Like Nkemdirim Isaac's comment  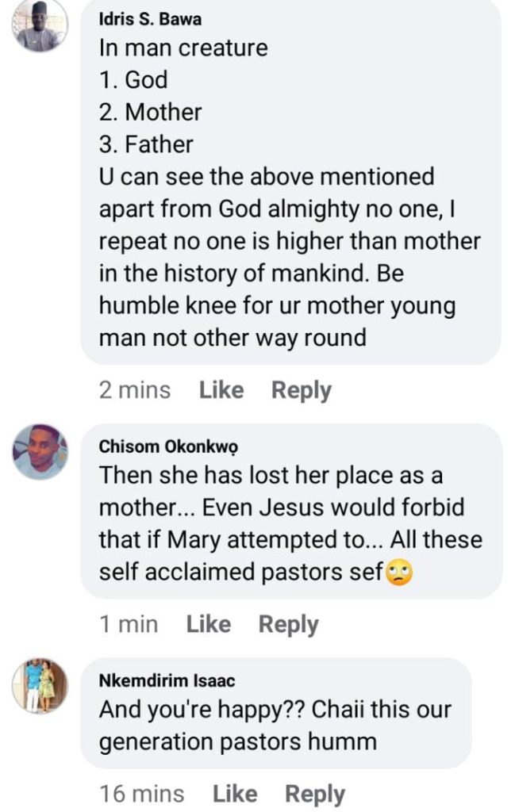coord(234,794)
